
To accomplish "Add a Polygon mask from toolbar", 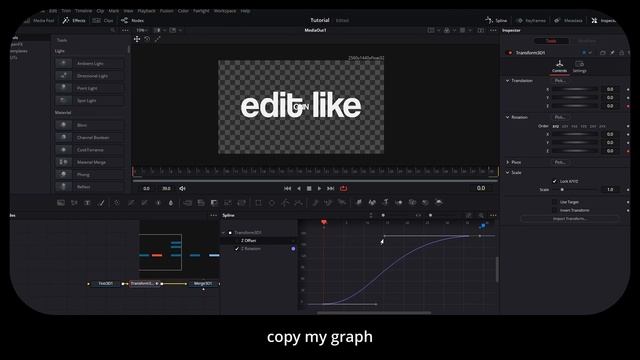I will [x=285, y=202].
